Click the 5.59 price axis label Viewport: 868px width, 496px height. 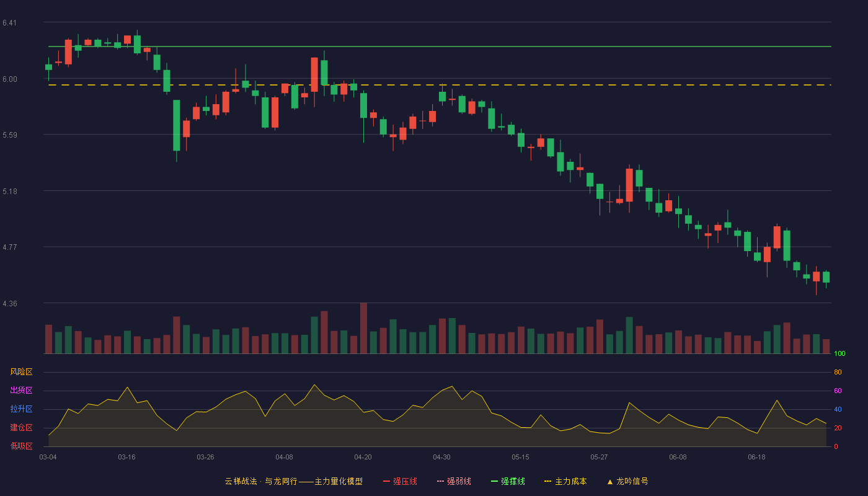coord(9,135)
